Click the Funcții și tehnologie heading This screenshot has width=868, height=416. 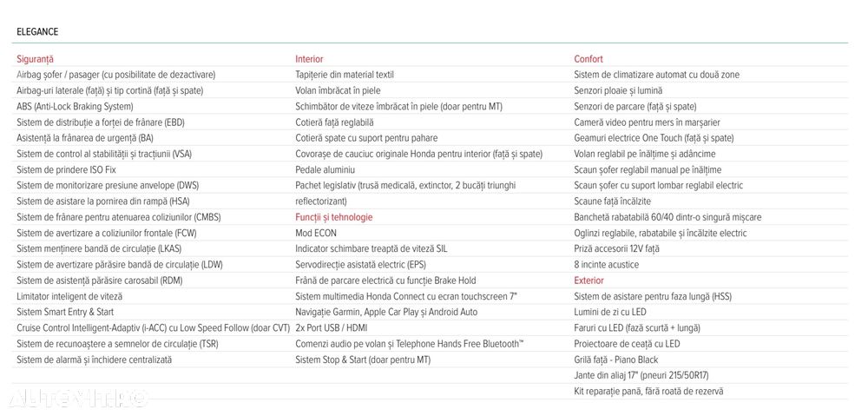[x=333, y=217]
